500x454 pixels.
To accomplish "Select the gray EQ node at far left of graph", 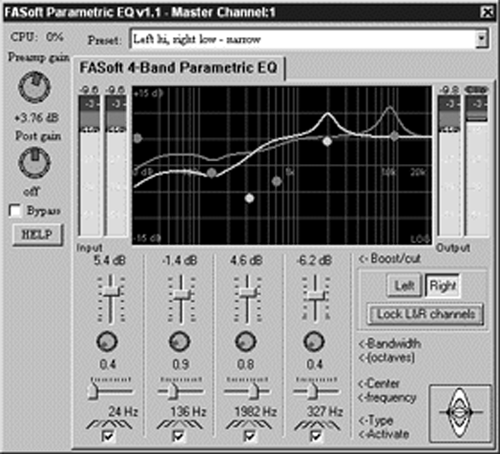I will pyautogui.click(x=137, y=138).
